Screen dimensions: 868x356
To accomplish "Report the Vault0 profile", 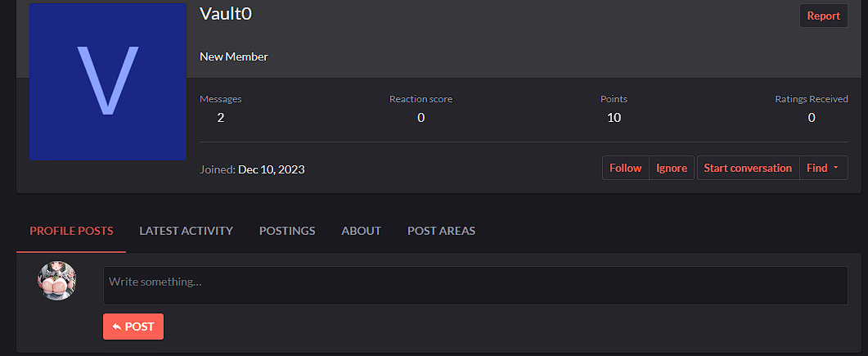I will (823, 16).
